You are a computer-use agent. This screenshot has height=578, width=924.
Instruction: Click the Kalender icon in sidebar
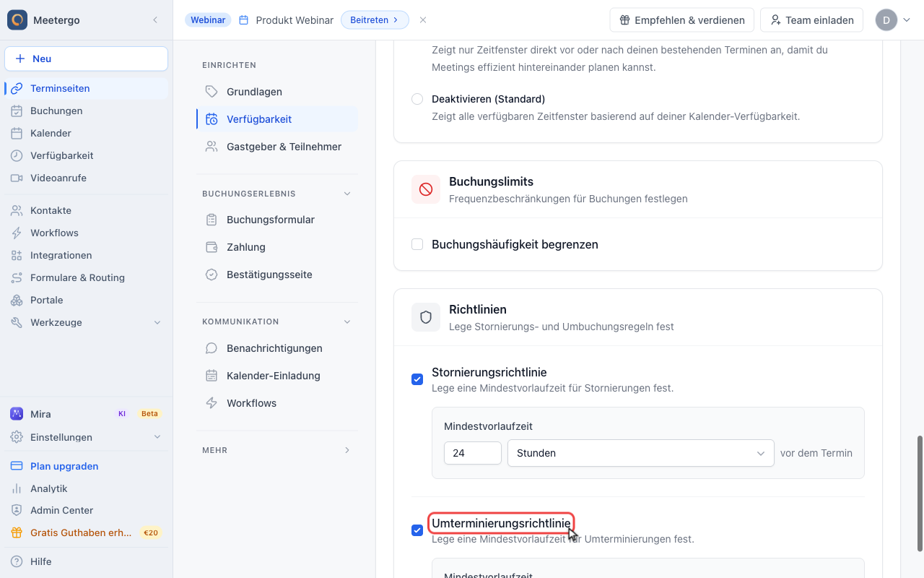click(17, 133)
